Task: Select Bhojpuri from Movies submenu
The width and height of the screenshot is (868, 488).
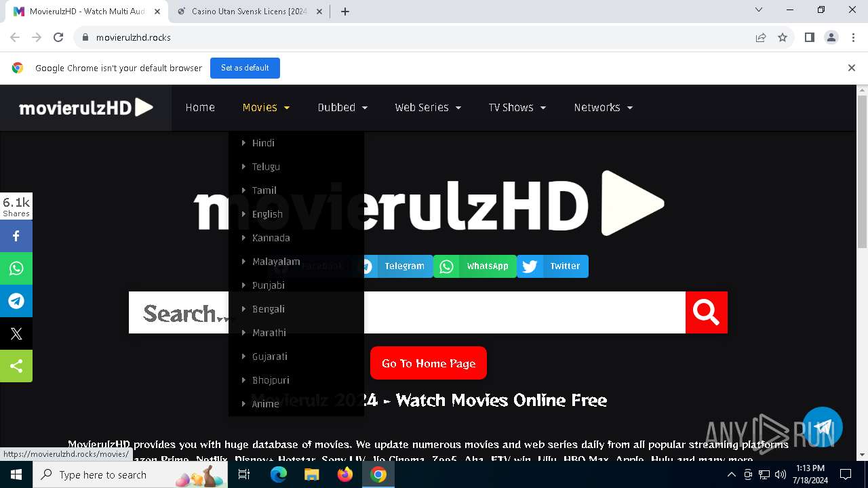Action: pyautogui.click(x=296, y=380)
